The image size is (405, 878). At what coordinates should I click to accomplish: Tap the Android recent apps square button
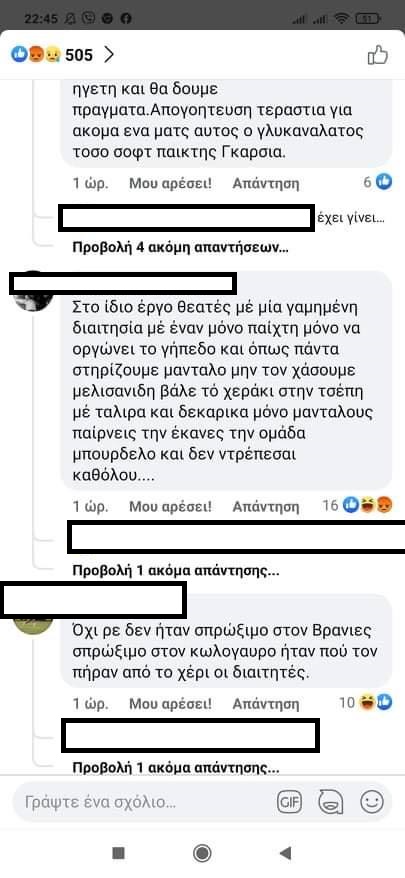point(118,853)
